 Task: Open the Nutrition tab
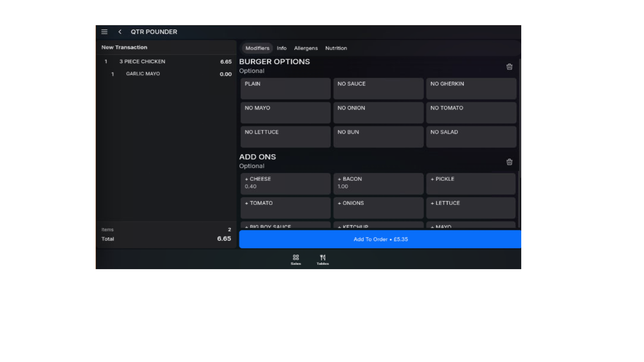(x=336, y=48)
